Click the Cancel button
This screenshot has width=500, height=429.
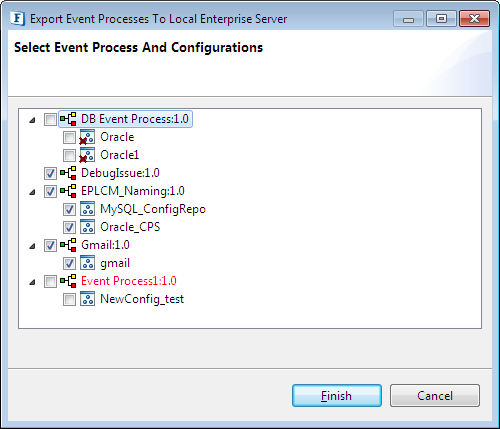(435, 396)
